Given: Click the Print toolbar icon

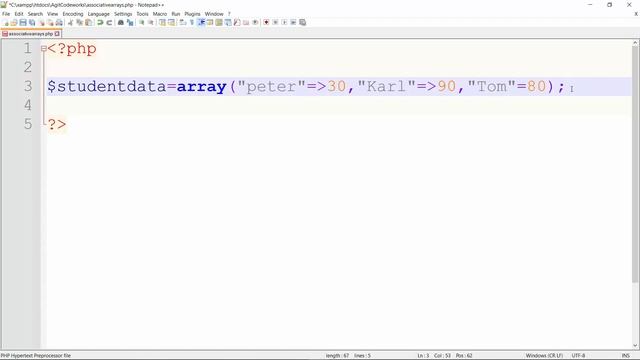Looking at the screenshot, I should pyautogui.click(x=59, y=22).
